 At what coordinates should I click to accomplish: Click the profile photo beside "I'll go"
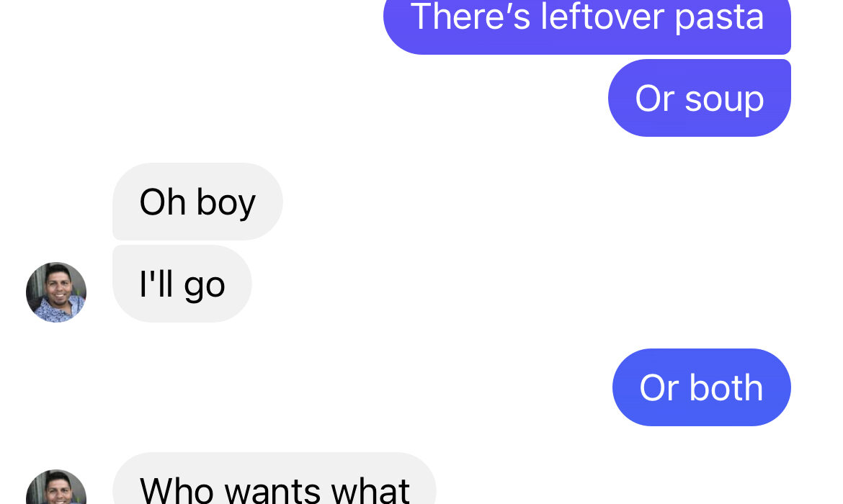pos(56,292)
